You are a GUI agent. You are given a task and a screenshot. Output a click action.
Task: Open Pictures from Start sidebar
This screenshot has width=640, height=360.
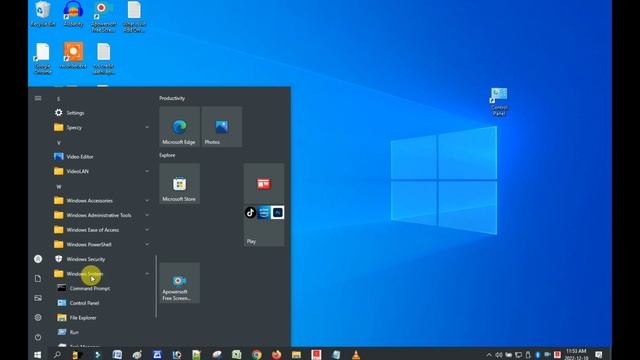point(38,298)
